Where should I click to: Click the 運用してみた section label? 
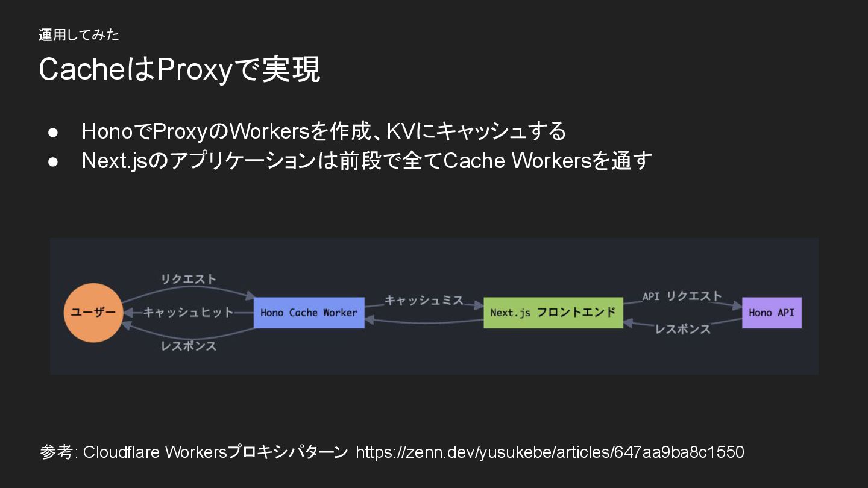pos(79,35)
